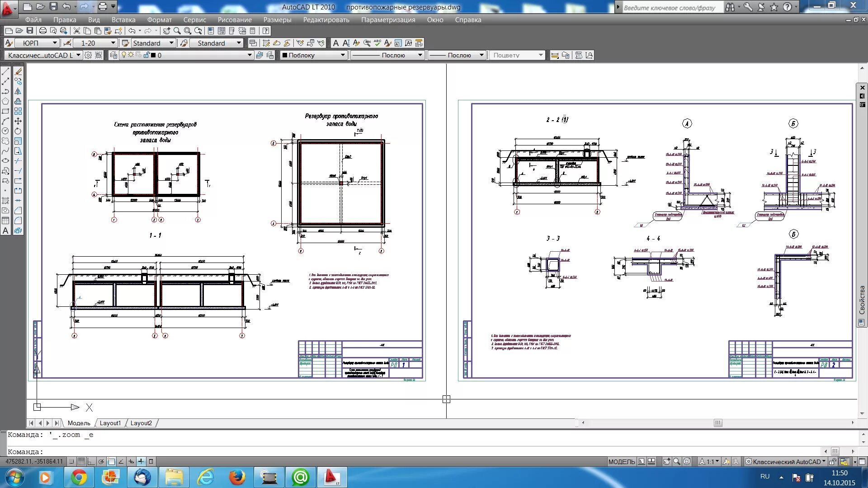
Task: Click the МОДЕЛЬ button in status bar
Action: (621, 461)
